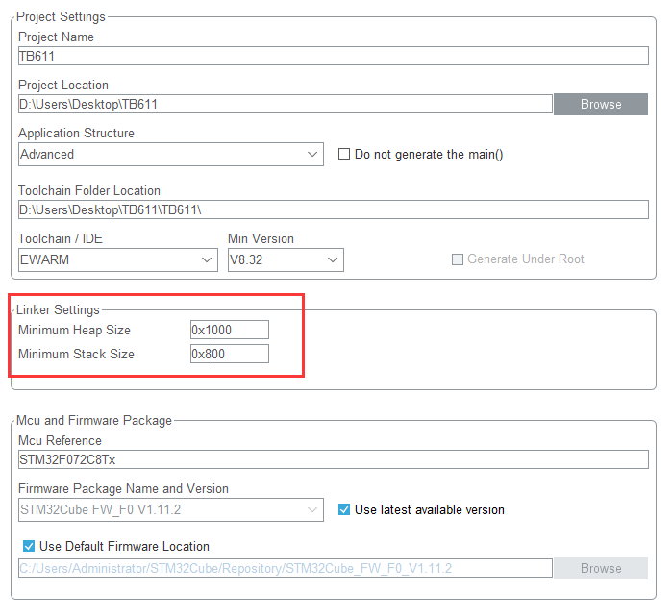672x616 pixels.
Task: Enable 'Do not generate the main()' checkbox
Action: click(x=344, y=154)
